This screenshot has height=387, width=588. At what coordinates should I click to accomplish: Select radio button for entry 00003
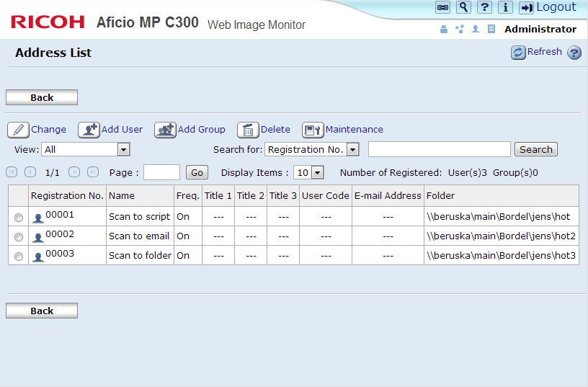coord(19,257)
